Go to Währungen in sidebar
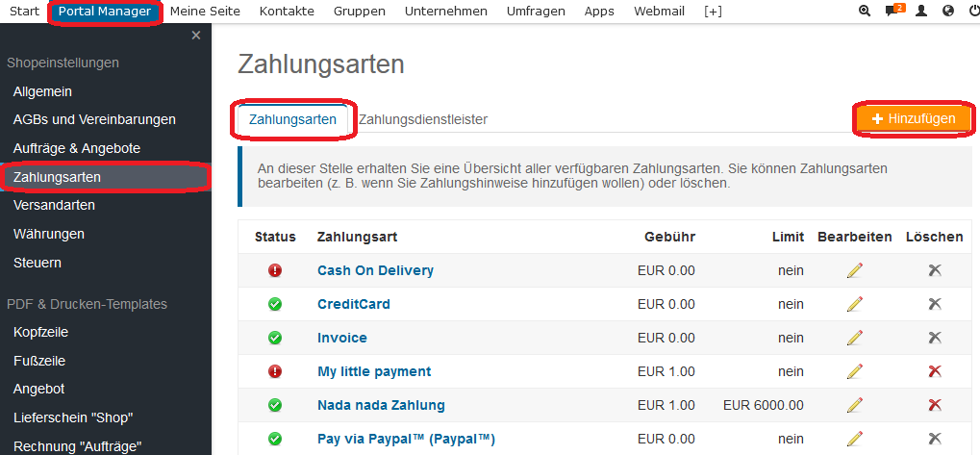Screen dimensions: 980x455 [49, 234]
